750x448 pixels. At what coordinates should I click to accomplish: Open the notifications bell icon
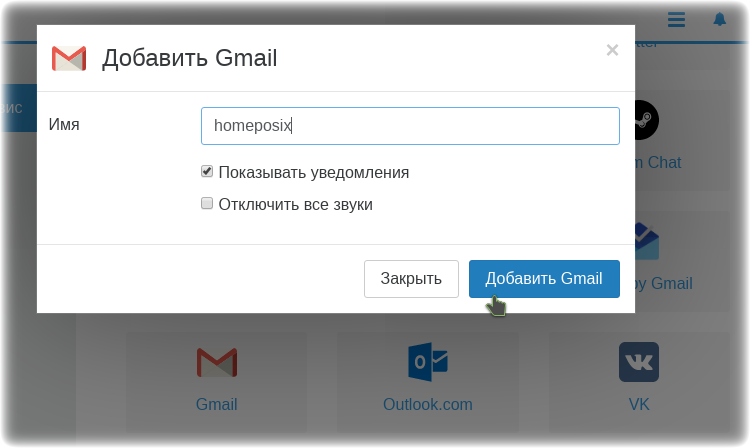coord(719,20)
